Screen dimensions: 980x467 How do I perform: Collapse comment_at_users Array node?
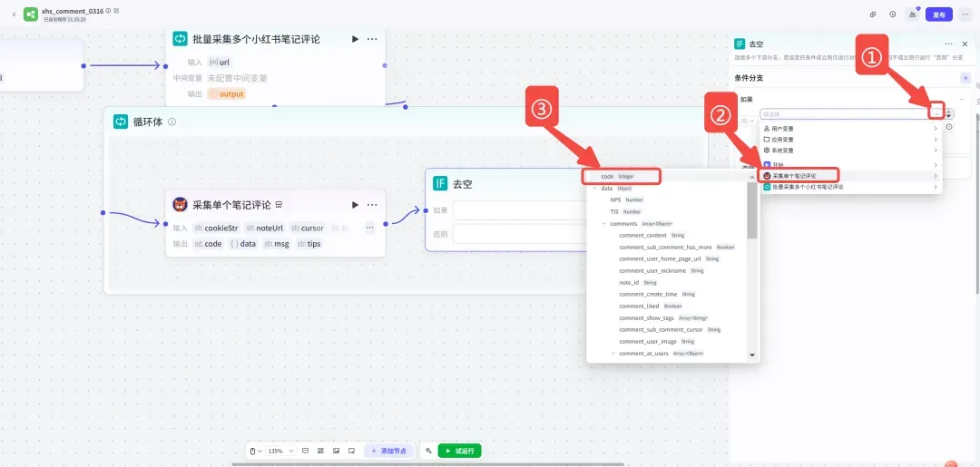point(612,354)
